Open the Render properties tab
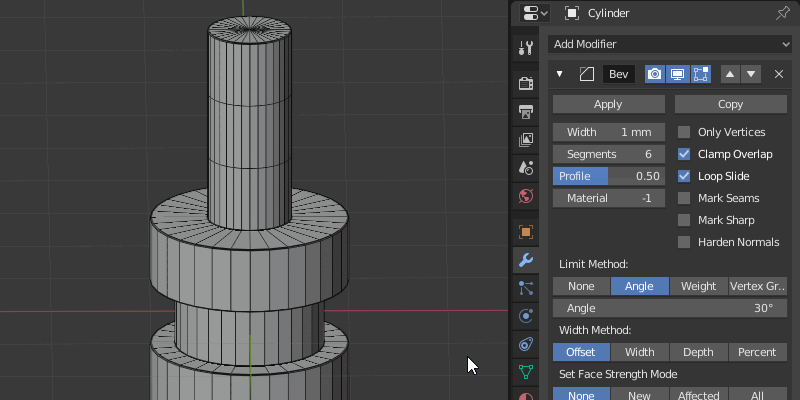The image size is (800, 400). coord(526,83)
